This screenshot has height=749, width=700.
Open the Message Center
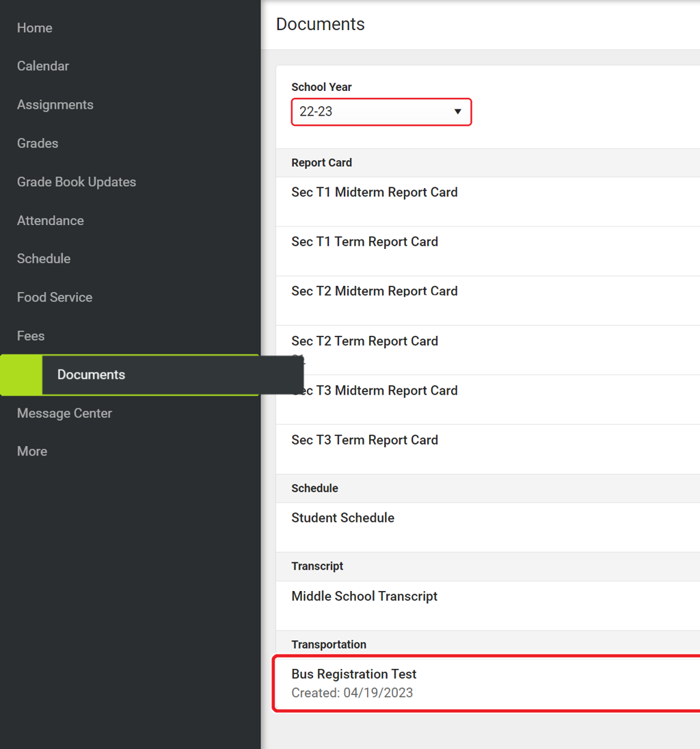click(x=64, y=413)
